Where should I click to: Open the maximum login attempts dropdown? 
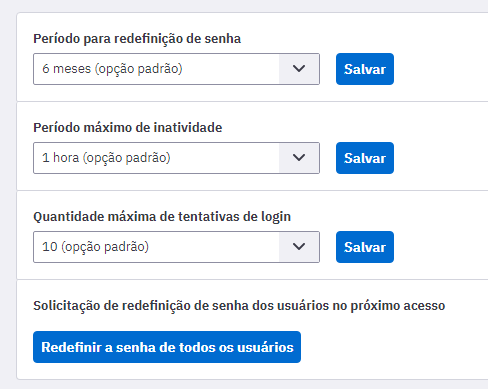176,247
